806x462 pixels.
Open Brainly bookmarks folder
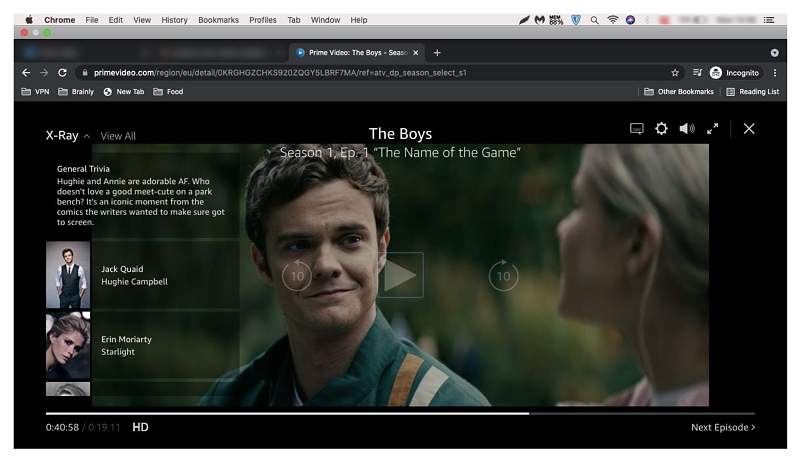(x=76, y=91)
